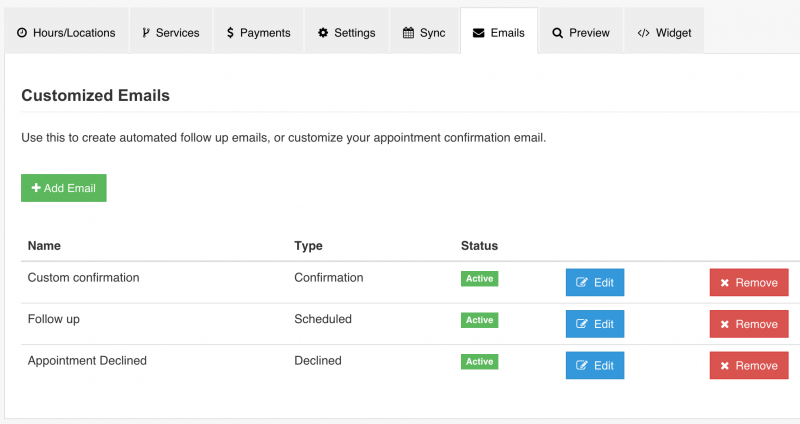This screenshot has height=424, width=800.
Task: Click Active badge for Custom confirmation
Action: pos(479,279)
